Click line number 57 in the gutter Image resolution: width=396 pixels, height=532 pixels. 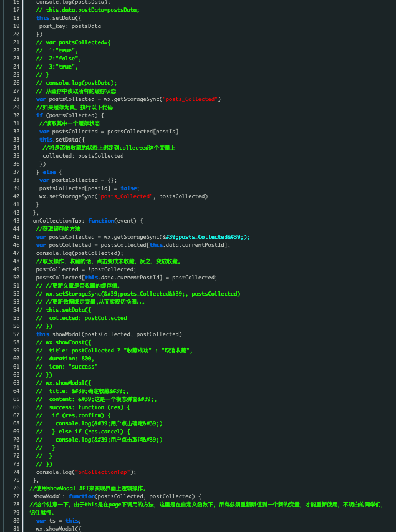[16, 334]
